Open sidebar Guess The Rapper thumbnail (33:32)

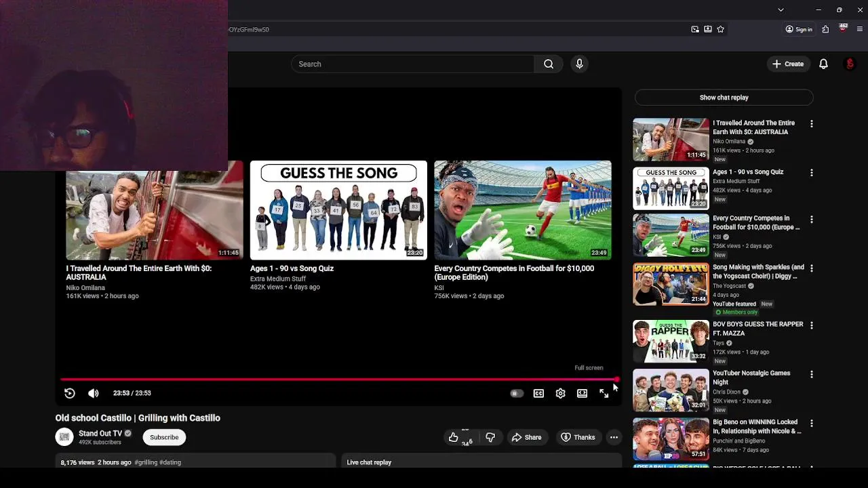[671, 342]
